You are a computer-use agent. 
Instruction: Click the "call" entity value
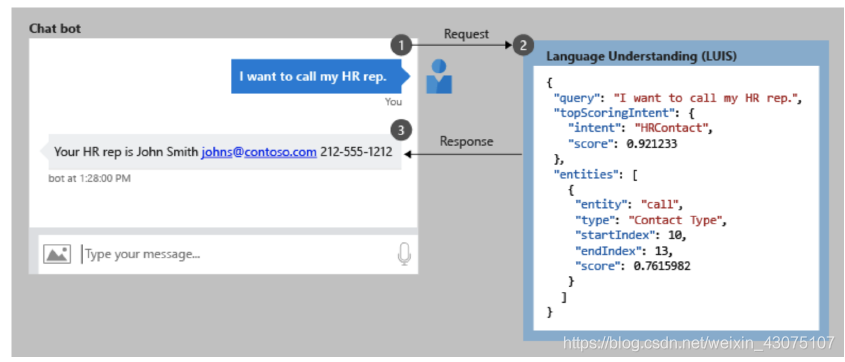[x=661, y=205]
